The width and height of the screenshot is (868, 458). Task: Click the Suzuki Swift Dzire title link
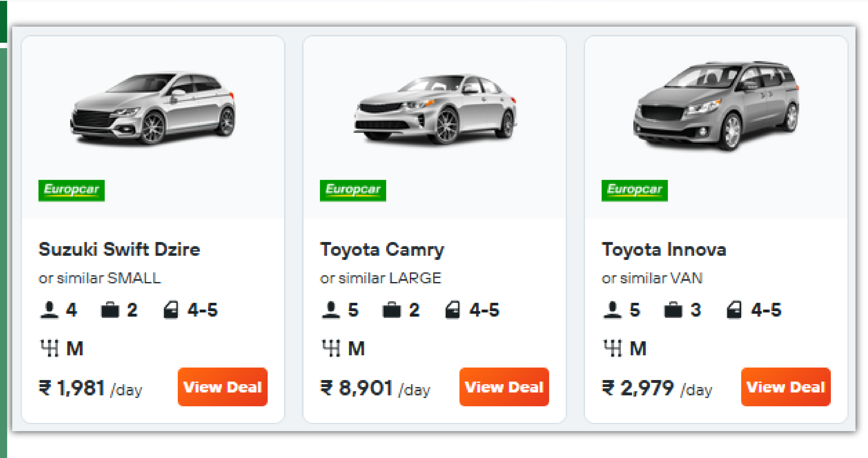[x=119, y=249]
